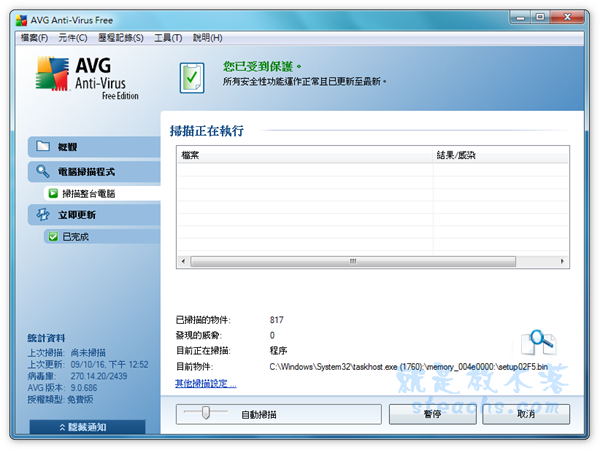This screenshot has height=450, width=600.
Task: Click the horizontal scrollbar thumb
Action: click(353, 261)
